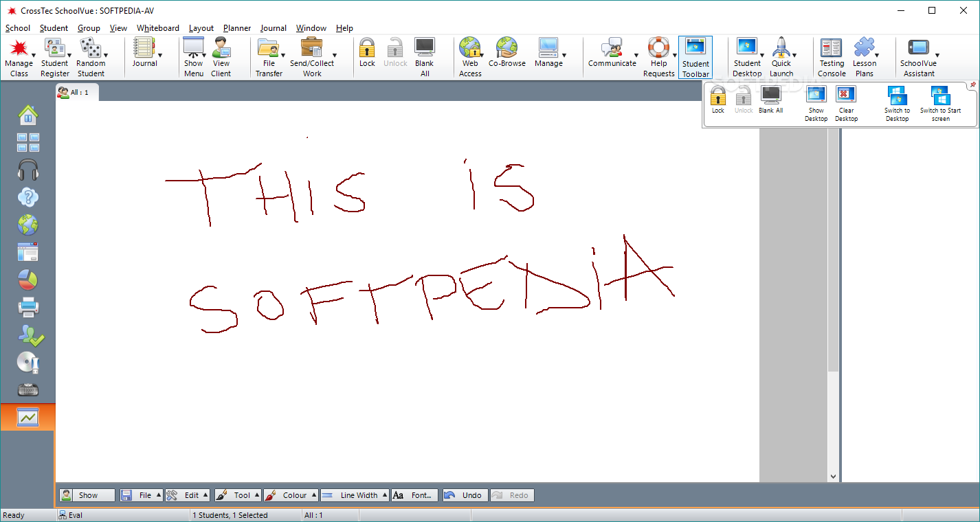Click the scrollbar down arrow

[x=833, y=476]
